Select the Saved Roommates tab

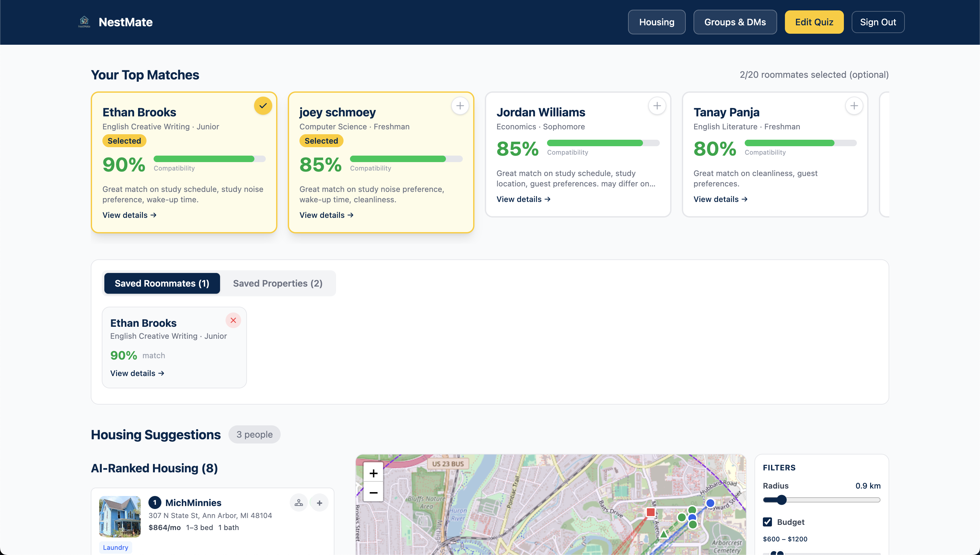(162, 283)
